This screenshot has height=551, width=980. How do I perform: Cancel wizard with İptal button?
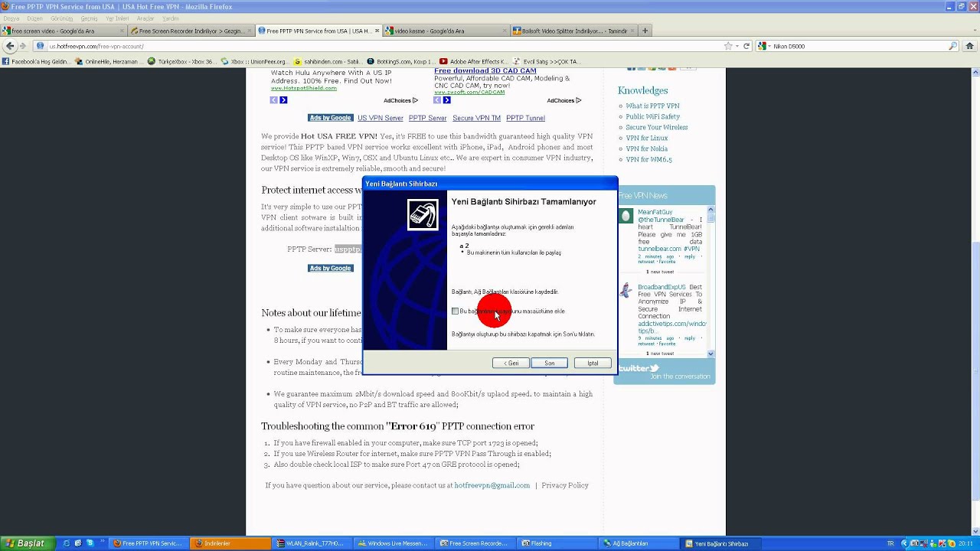(593, 363)
